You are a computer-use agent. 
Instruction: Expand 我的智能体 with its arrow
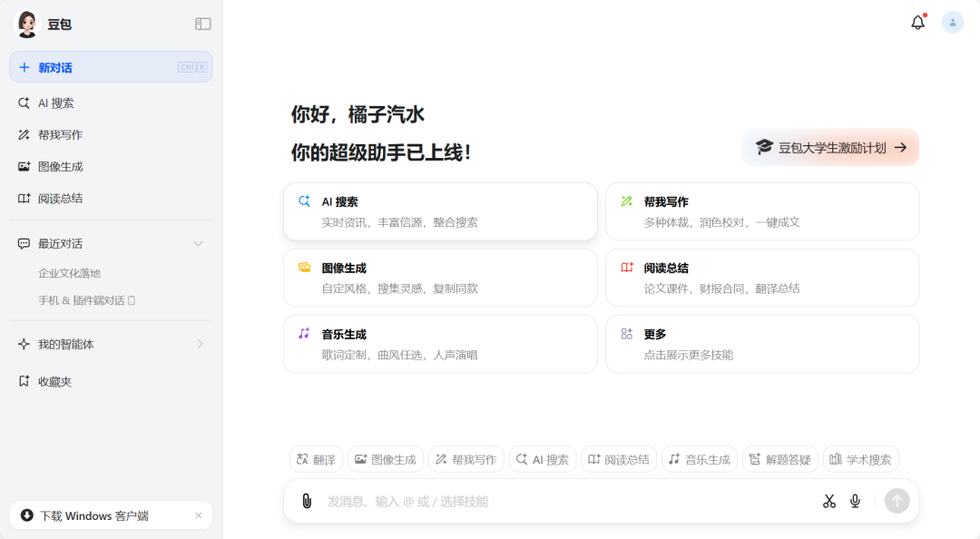coord(200,344)
